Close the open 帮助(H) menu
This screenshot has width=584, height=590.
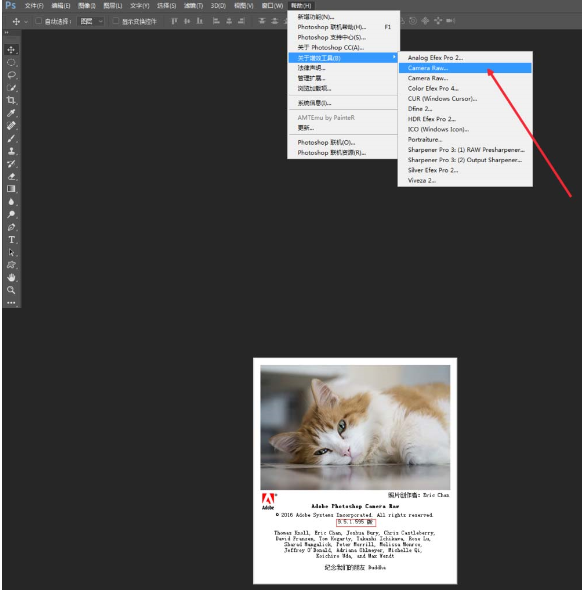(301, 6)
